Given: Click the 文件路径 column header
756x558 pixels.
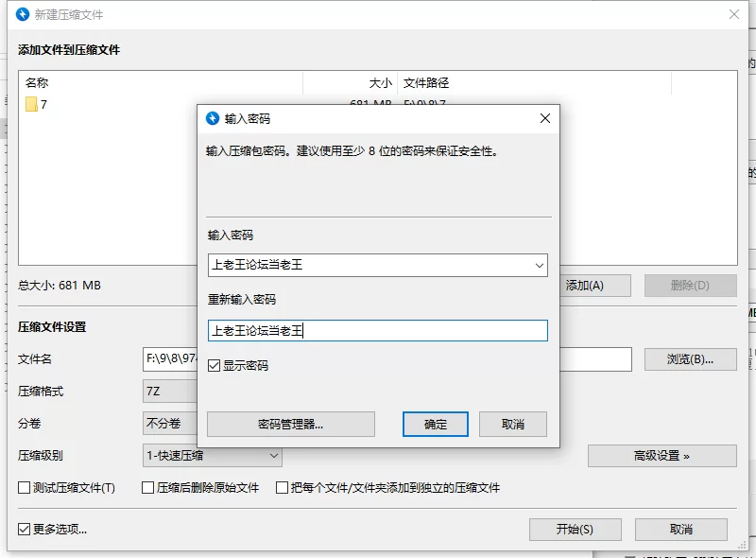Looking at the screenshot, I should [x=534, y=83].
